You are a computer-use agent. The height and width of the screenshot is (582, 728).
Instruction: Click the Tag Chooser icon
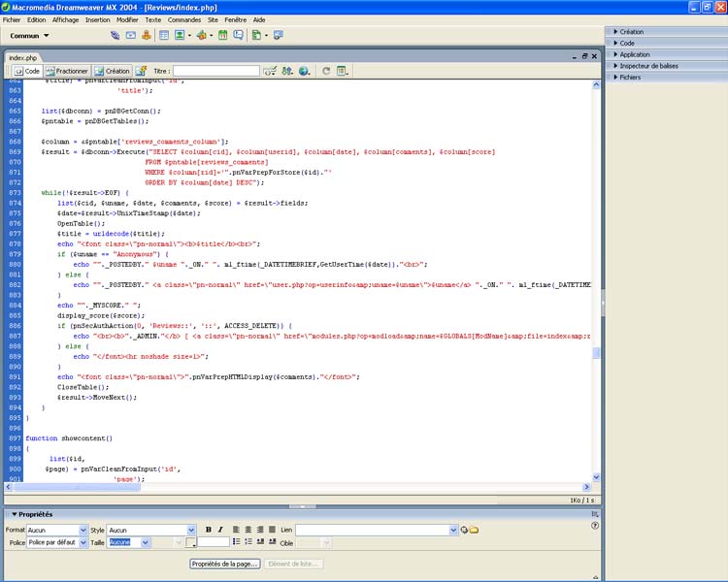[279, 35]
